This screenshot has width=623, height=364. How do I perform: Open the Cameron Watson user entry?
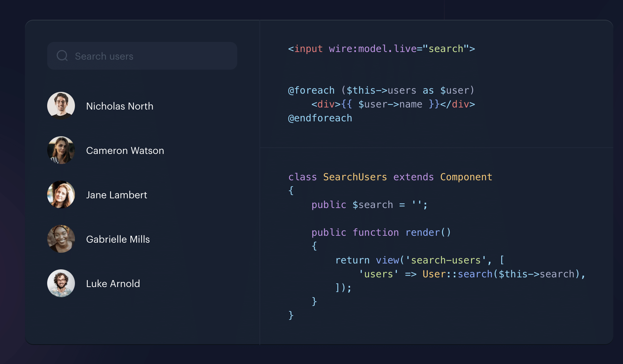tap(125, 150)
